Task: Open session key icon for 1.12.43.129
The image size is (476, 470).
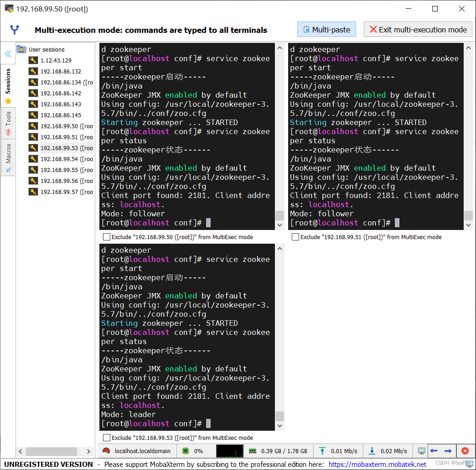Action: (x=33, y=60)
